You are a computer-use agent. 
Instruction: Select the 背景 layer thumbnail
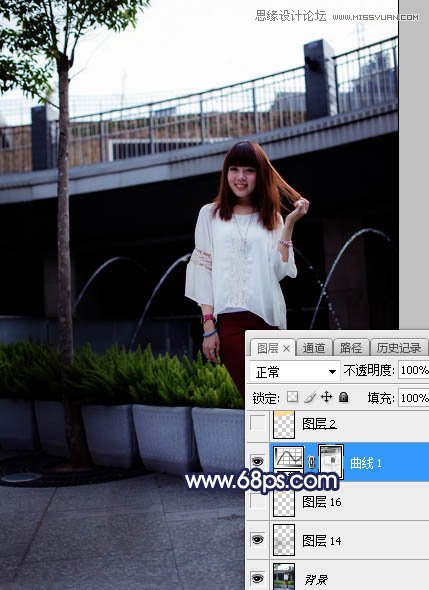coord(284,577)
